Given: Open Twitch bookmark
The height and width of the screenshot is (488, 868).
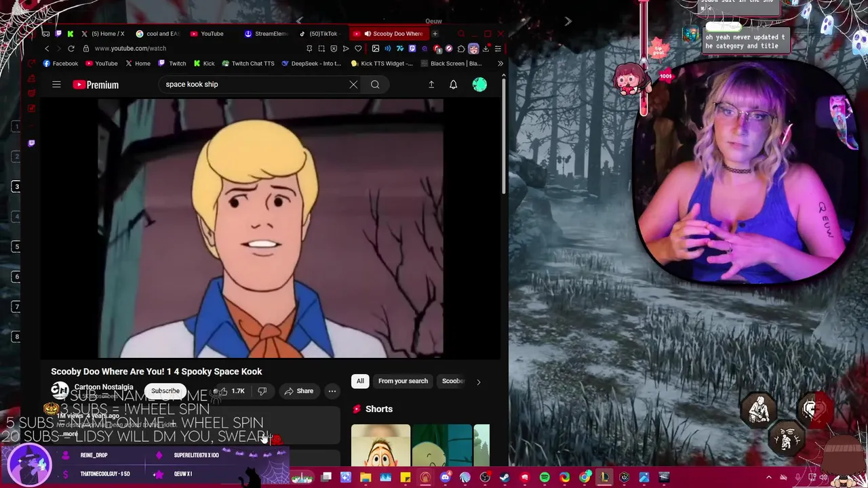Looking at the screenshot, I should (172, 64).
